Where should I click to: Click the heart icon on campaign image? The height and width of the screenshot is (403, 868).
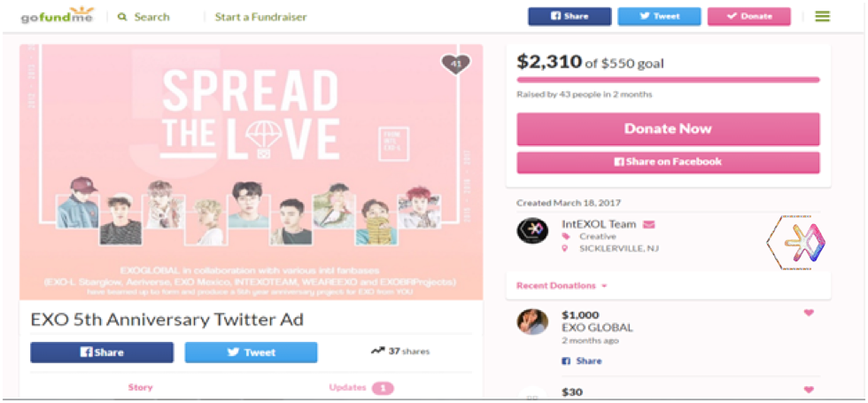[455, 66]
